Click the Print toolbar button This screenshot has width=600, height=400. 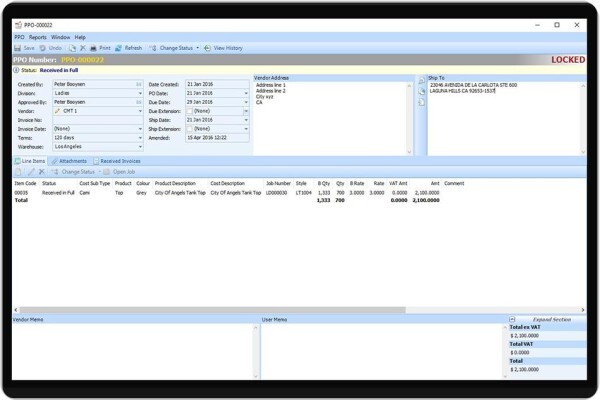[100, 48]
